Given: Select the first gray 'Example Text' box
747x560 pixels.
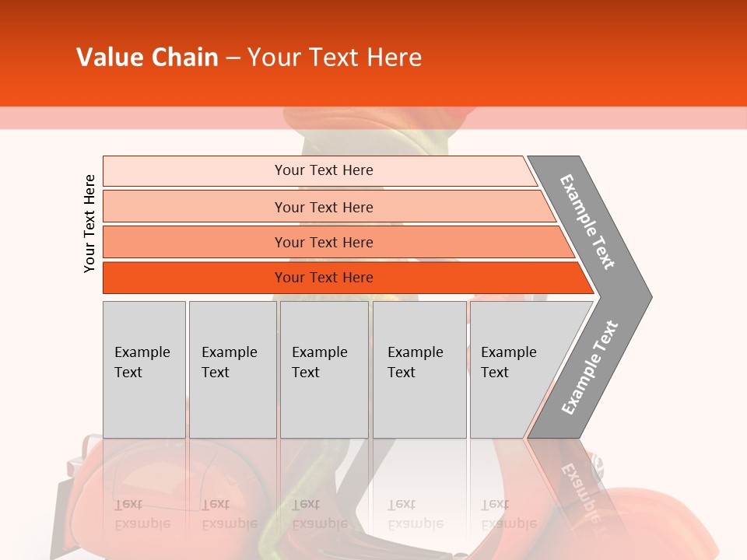Looking at the screenshot, I should click(x=144, y=369).
